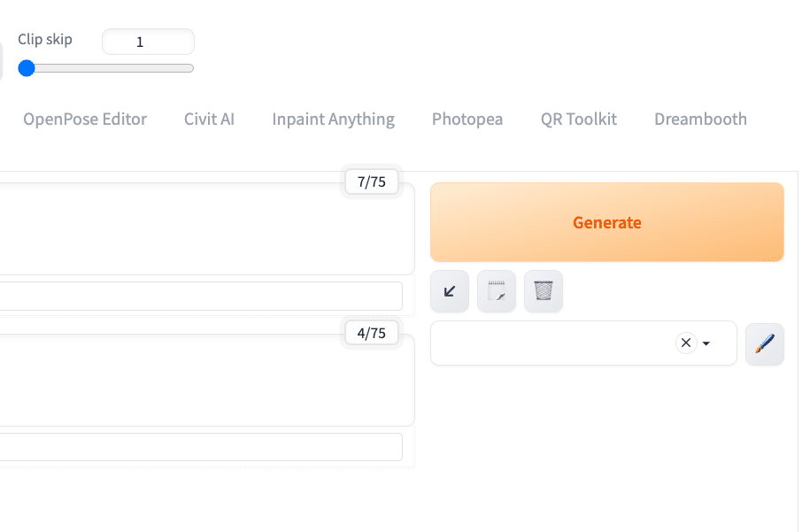810x532 pixels.
Task: Click the 7/75 token counter badge
Action: (x=372, y=182)
